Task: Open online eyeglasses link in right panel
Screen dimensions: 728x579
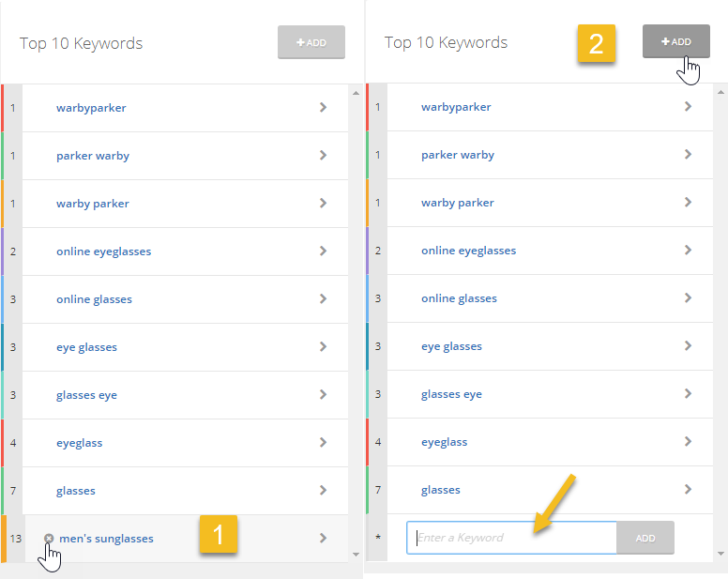Action: (x=468, y=251)
